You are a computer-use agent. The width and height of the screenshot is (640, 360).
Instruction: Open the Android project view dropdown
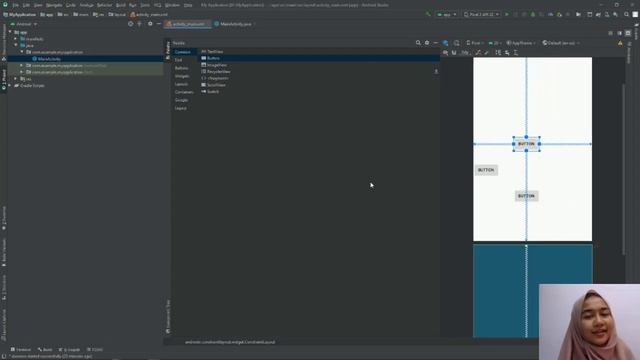tap(24, 24)
